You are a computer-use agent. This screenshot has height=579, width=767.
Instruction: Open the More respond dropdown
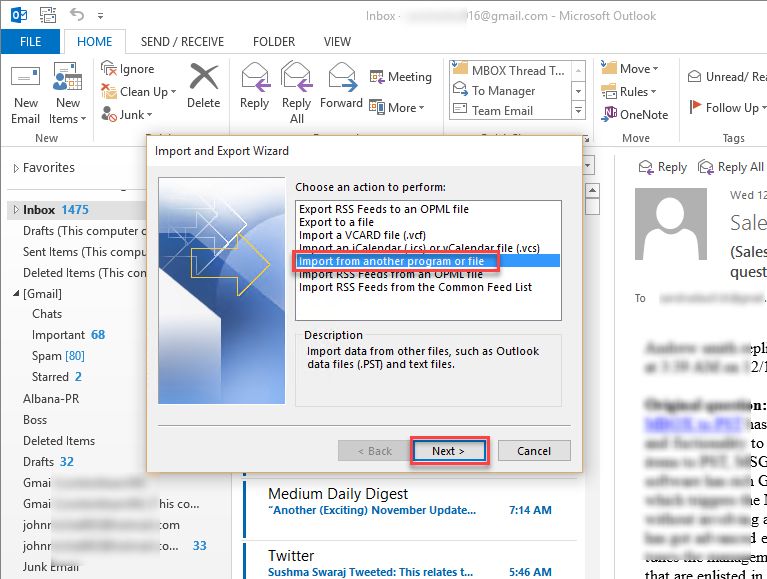coord(397,108)
